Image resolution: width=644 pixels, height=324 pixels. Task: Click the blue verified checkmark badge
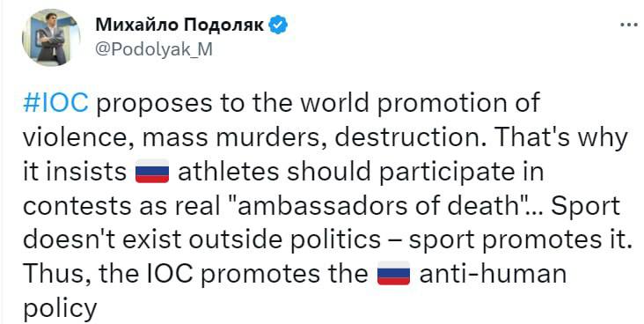(x=278, y=26)
